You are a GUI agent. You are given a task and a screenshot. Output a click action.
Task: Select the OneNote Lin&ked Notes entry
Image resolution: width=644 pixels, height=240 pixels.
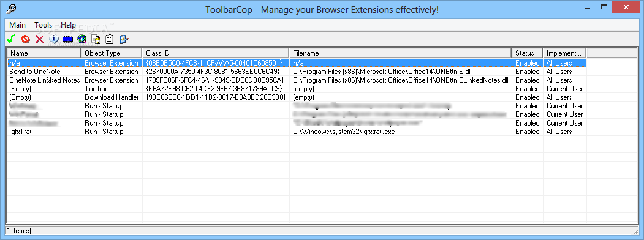point(44,80)
